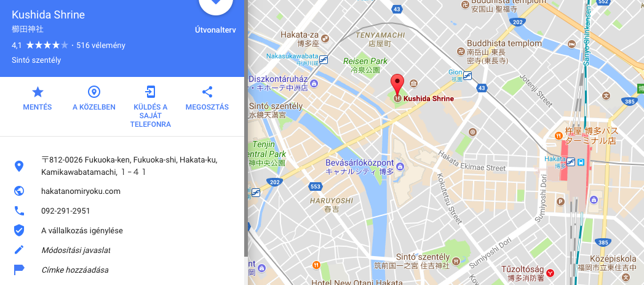Click Tűzoltóság fire station marker
The image size is (644, 285).
click(x=551, y=273)
